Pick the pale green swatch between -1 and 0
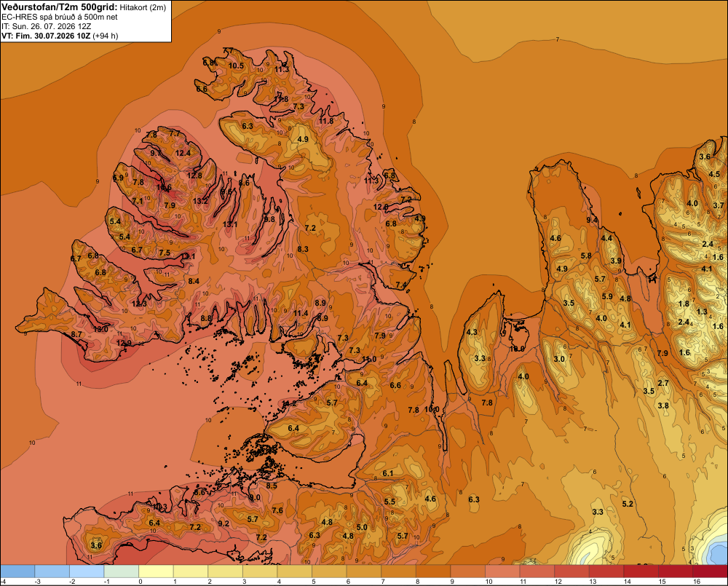Image resolution: width=728 pixels, height=586 pixels. click(121, 571)
